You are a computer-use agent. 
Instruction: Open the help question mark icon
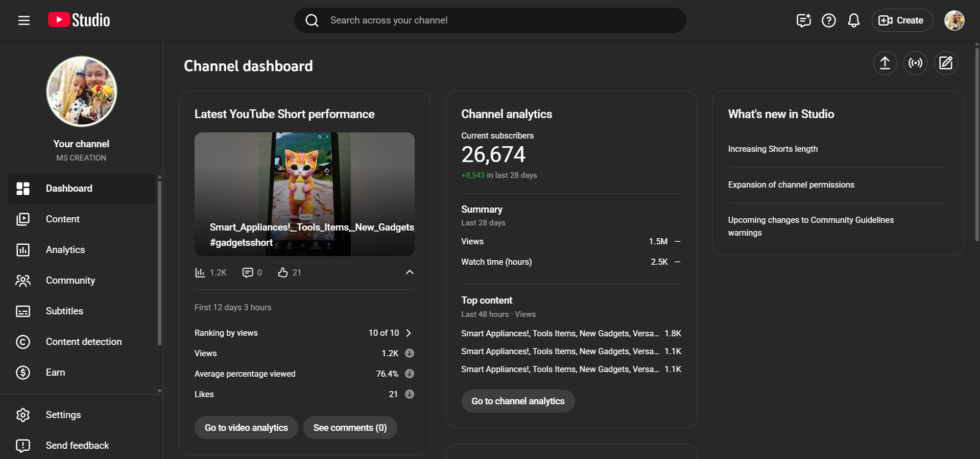pyautogui.click(x=828, y=20)
